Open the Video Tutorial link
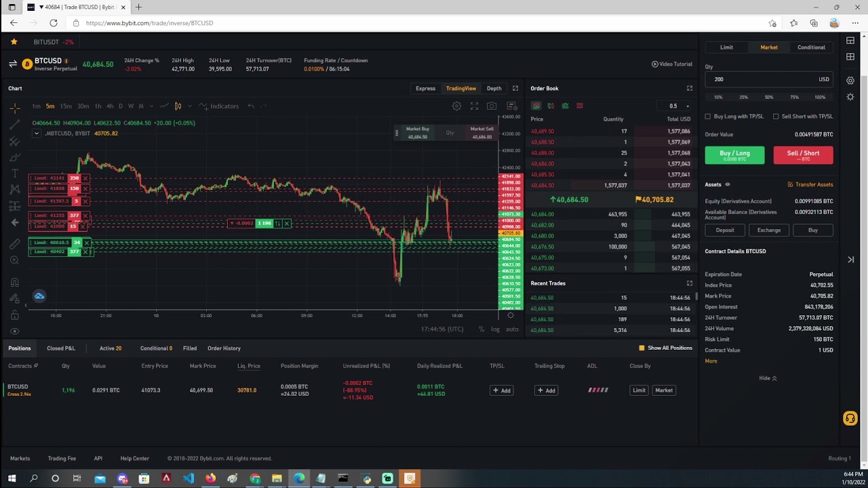Viewport: 868px width, 488px height. pyautogui.click(x=672, y=64)
